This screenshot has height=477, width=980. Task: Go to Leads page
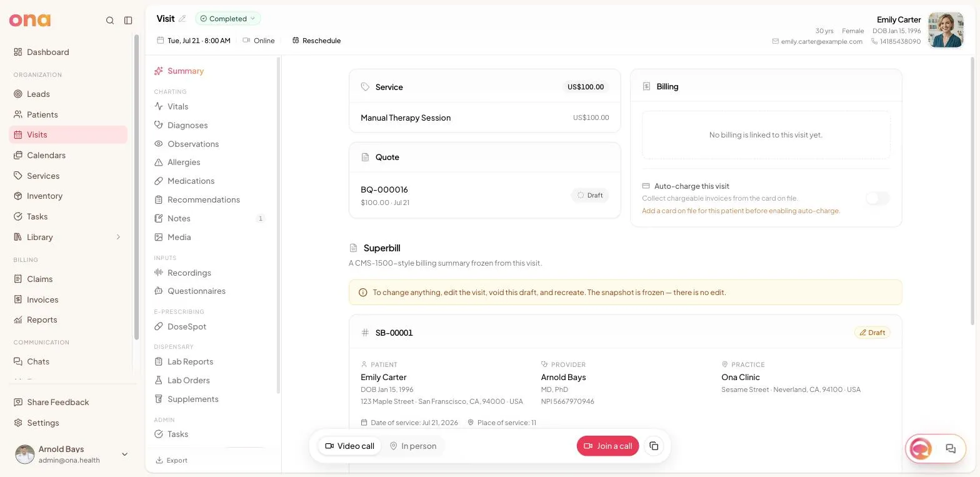coord(68,94)
